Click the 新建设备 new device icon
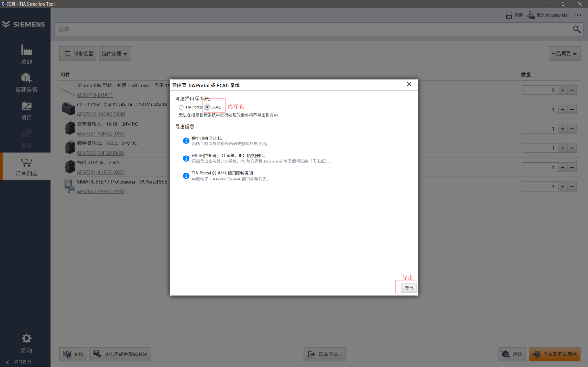Image resolution: width=588 pixels, height=367 pixels. [x=26, y=78]
